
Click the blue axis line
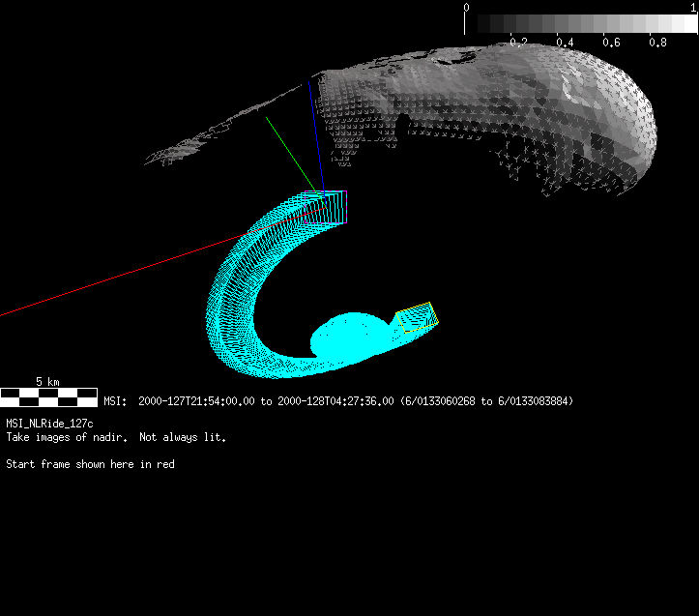click(x=317, y=143)
